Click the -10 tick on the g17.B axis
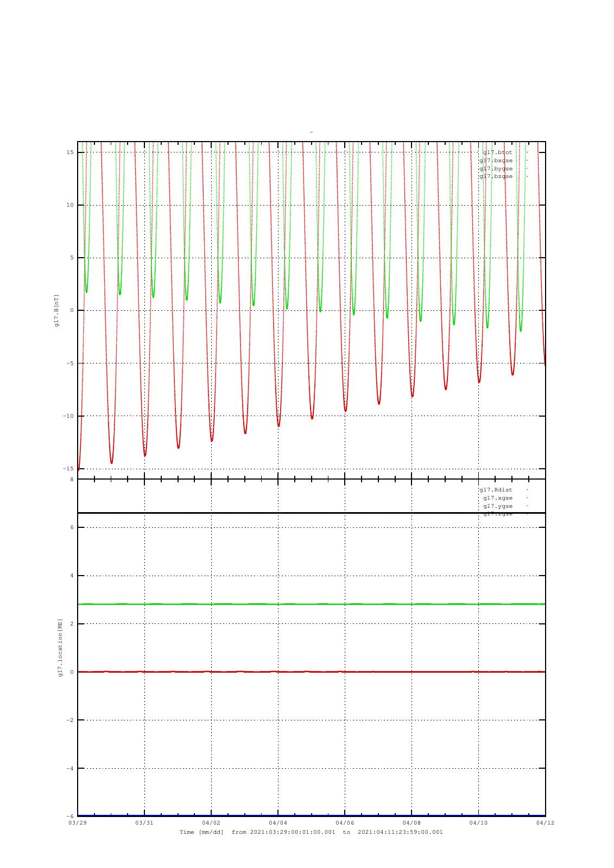614x868 pixels. (x=68, y=416)
